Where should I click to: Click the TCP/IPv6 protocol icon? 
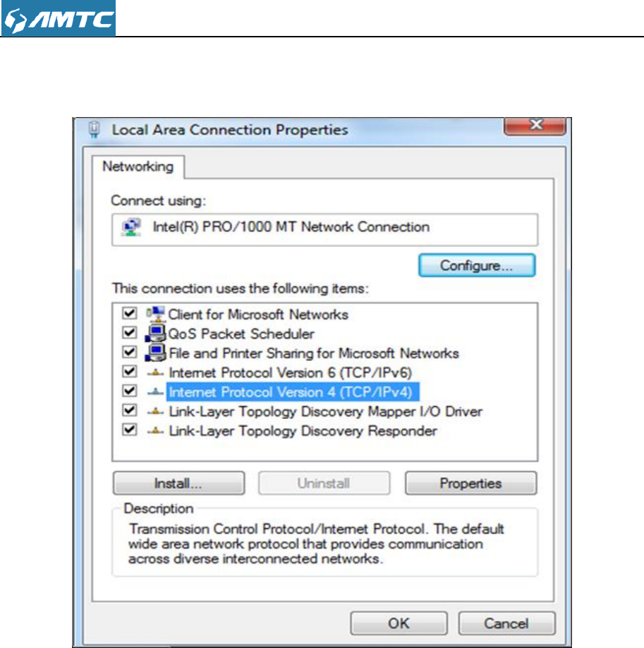point(155,373)
